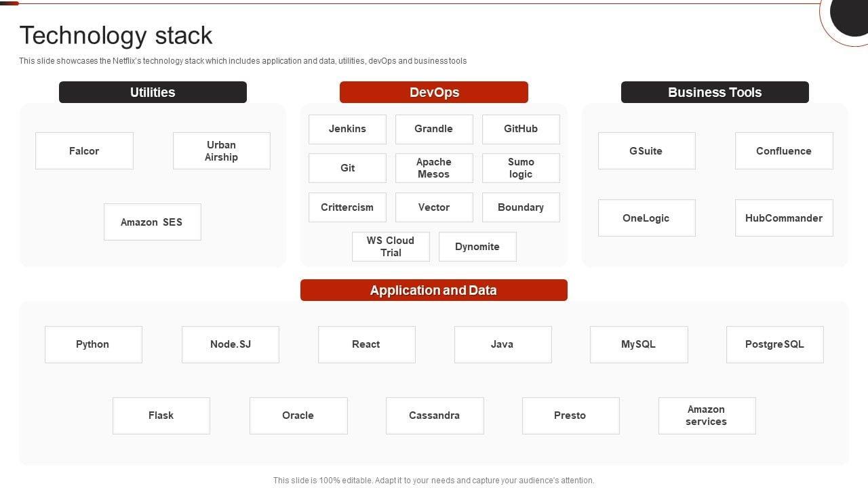Click the Dynomite box

477,247
